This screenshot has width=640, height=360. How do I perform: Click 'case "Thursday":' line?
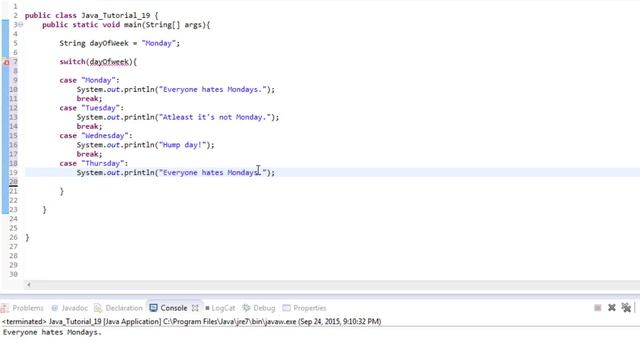93,163
